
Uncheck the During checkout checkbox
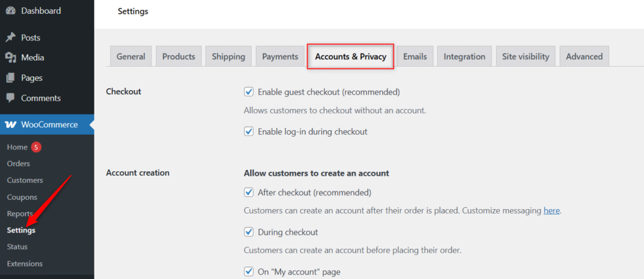tap(248, 232)
